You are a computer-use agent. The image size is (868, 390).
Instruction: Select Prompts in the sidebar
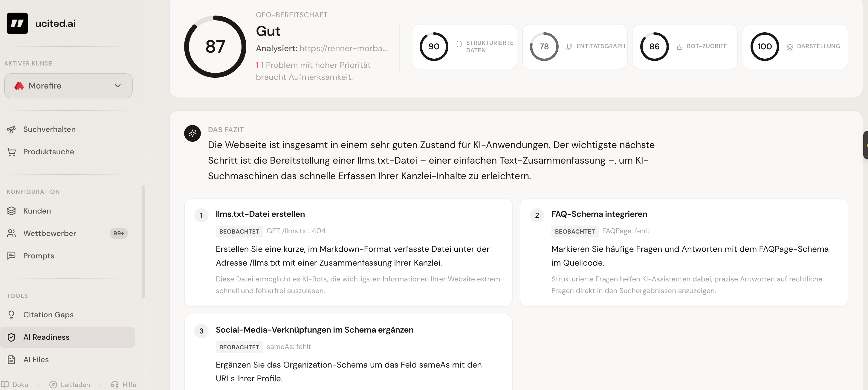click(x=67, y=255)
